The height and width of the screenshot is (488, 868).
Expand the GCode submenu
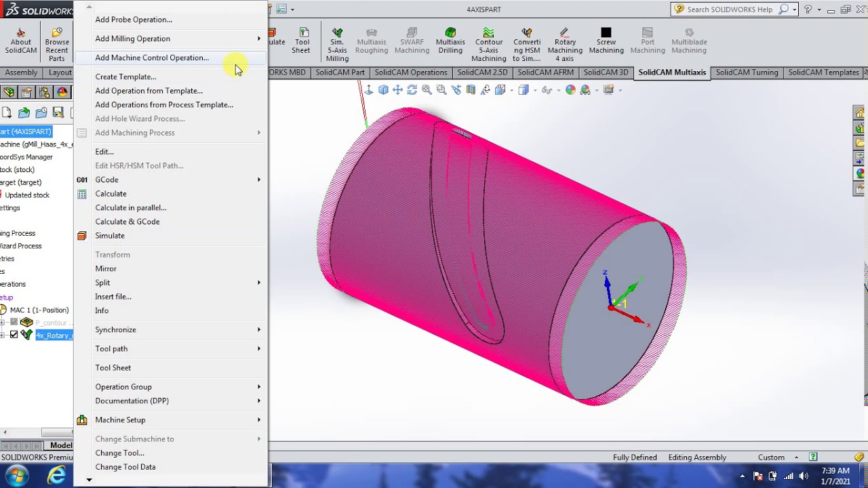(258, 180)
